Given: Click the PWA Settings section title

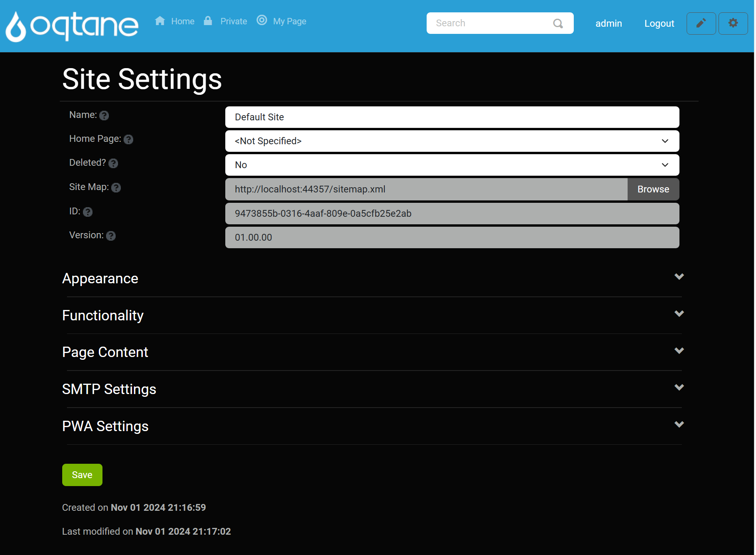Looking at the screenshot, I should pos(105,426).
